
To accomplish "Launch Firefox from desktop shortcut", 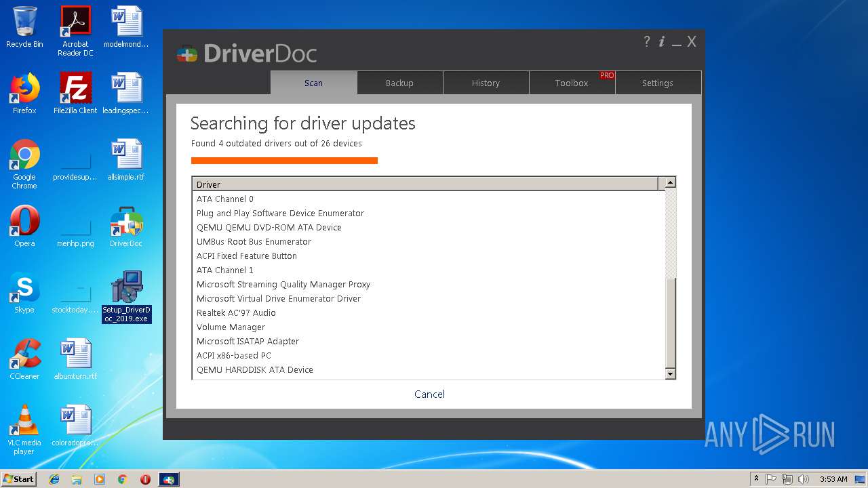I will 24,94.
